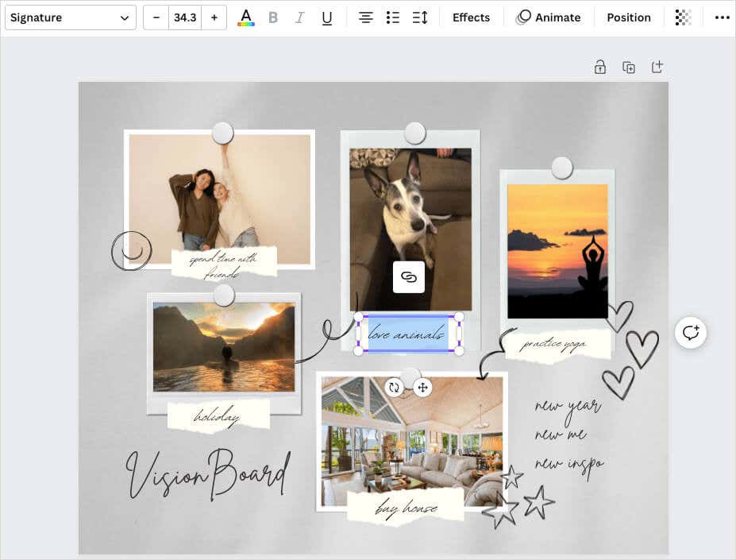
Task: Toggle bold formatting
Action: [273, 17]
